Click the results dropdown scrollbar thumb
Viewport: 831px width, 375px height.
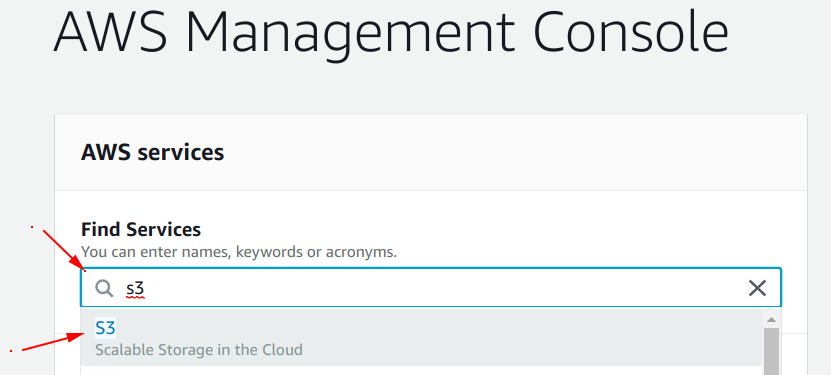(x=771, y=351)
